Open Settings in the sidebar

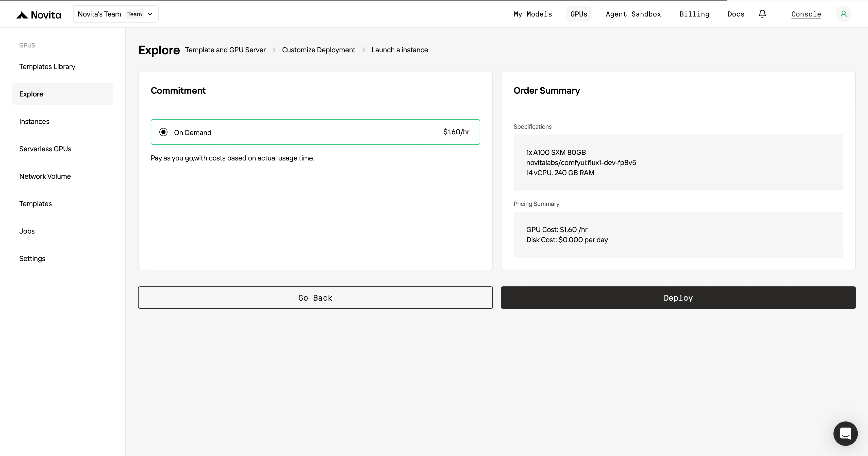click(x=63, y=258)
